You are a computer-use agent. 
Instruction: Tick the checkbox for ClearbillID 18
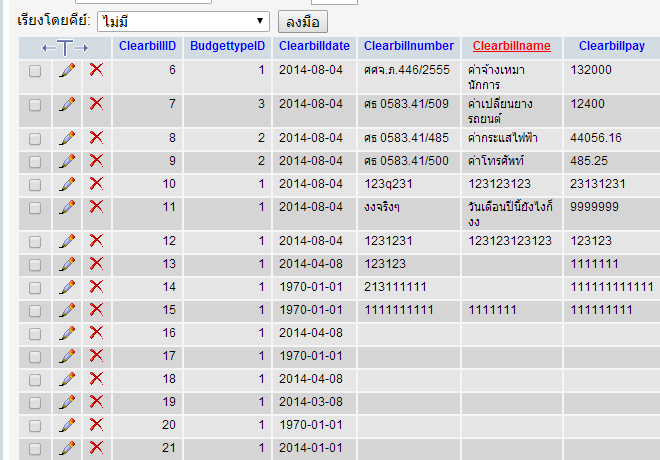click(x=35, y=380)
